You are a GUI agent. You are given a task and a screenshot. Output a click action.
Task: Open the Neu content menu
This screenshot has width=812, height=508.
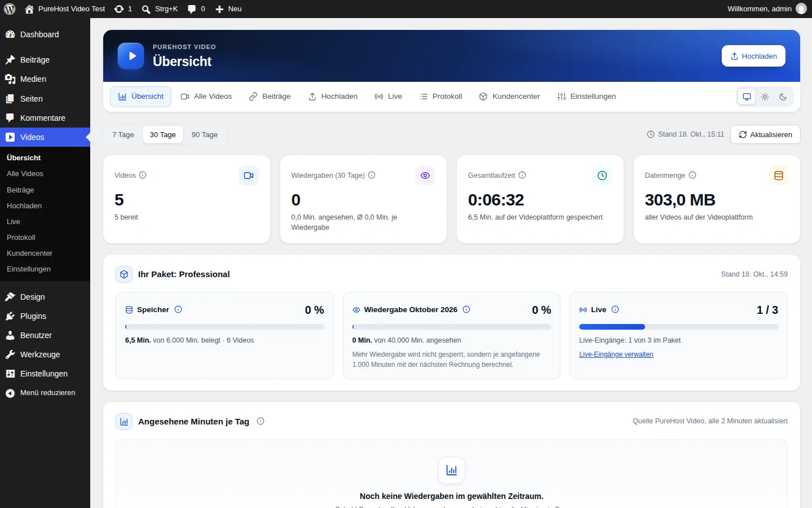pos(228,9)
